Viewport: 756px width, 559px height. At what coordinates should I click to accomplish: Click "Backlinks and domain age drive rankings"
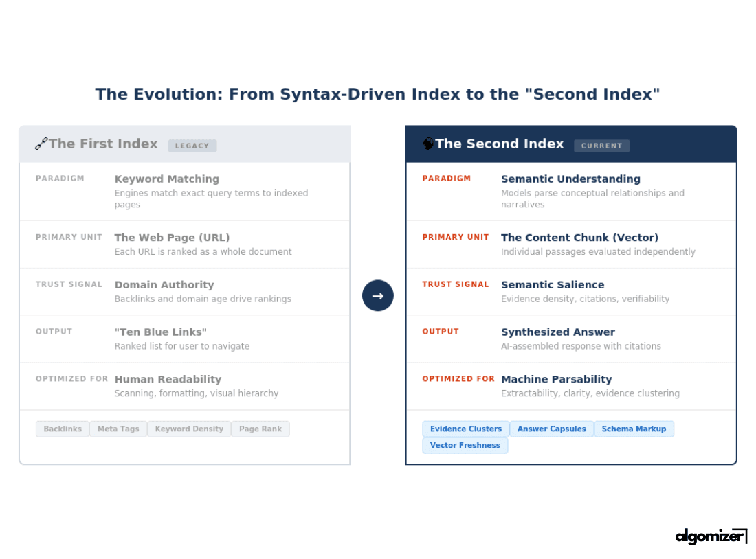click(203, 299)
